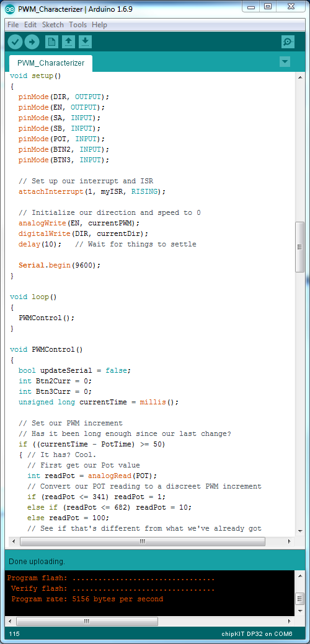Click 'else readPot = 100;' line

point(68,518)
